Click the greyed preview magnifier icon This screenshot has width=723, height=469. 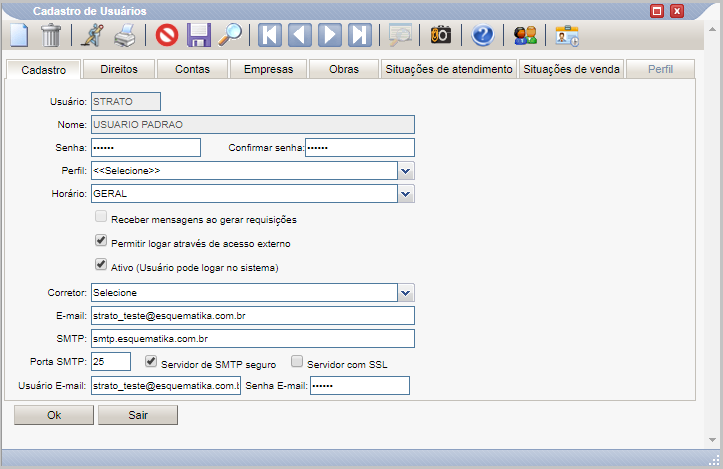point(400,35)
